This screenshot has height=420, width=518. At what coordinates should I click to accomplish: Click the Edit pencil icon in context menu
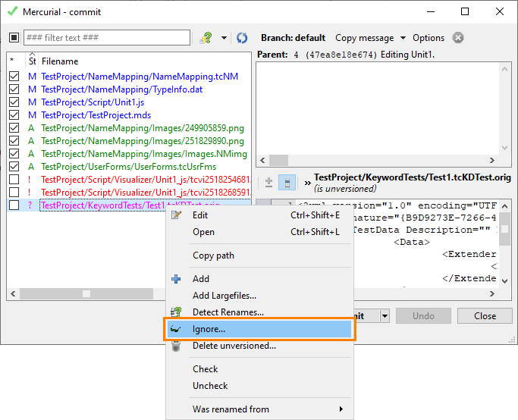tap(177, 215)
